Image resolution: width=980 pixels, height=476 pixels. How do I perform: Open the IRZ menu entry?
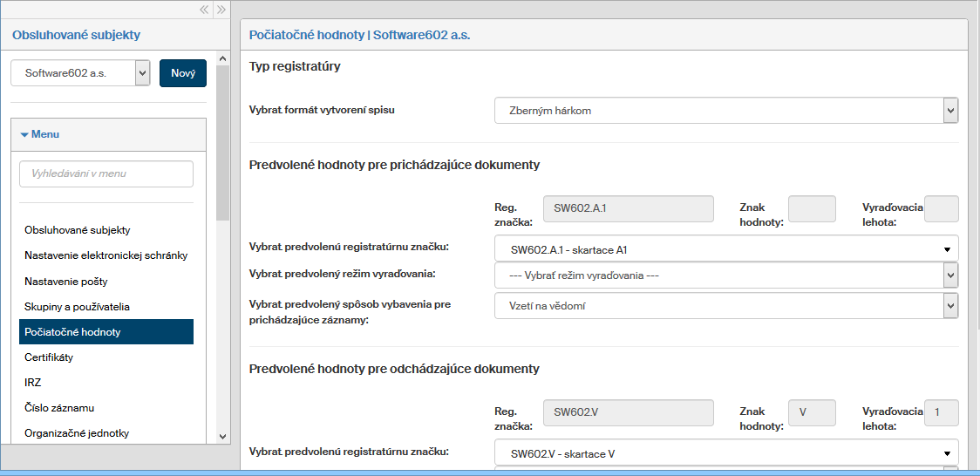33,383
